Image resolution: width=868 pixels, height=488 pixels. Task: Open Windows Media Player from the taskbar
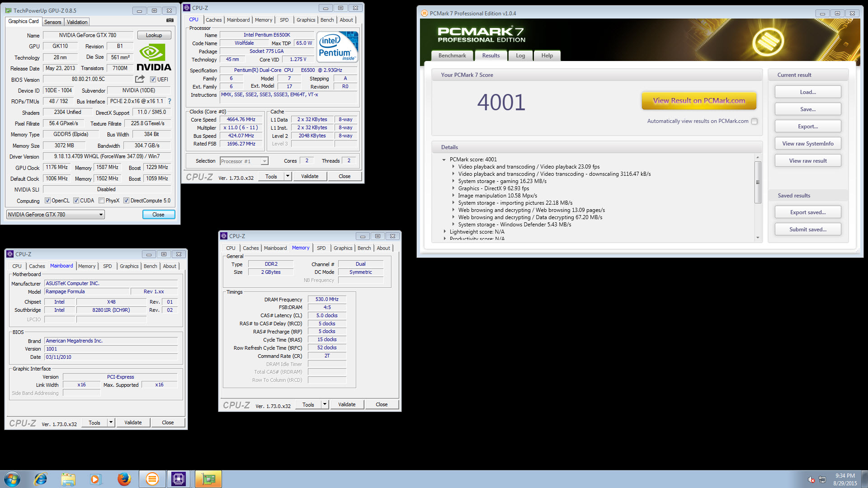pyautogui.click(x=95, y=479)
